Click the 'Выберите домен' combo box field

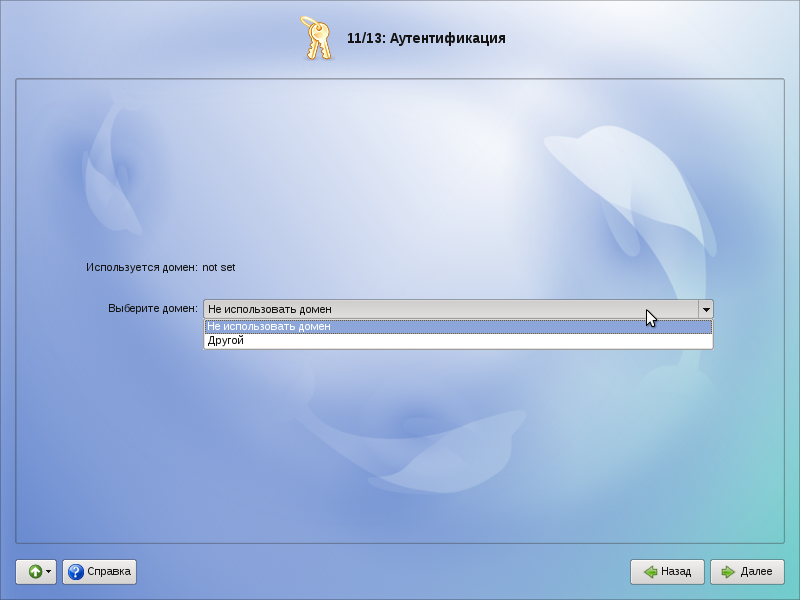click(x=450, y=309)
